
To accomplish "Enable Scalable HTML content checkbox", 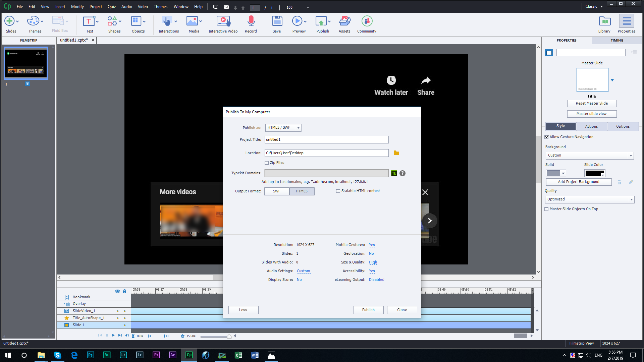I will coord(338,191).
